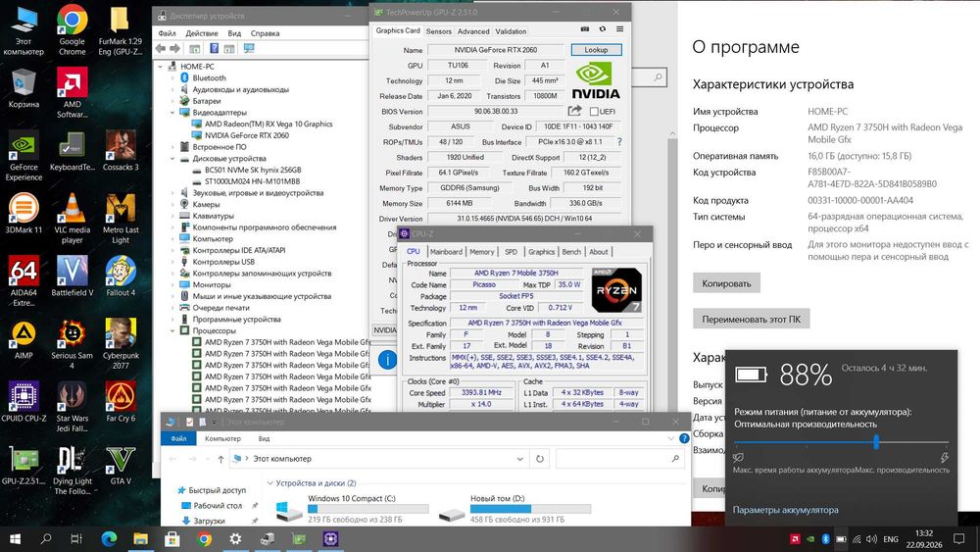The image size is (980, 552).
Task: Launch 3DMark 11 from the desktop
Action: pos(24,213)
